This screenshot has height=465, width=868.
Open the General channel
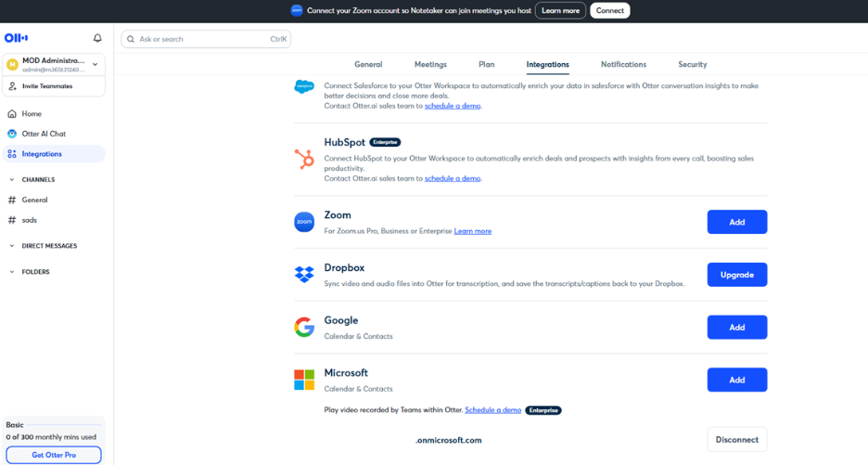click(x=54, y=200)
